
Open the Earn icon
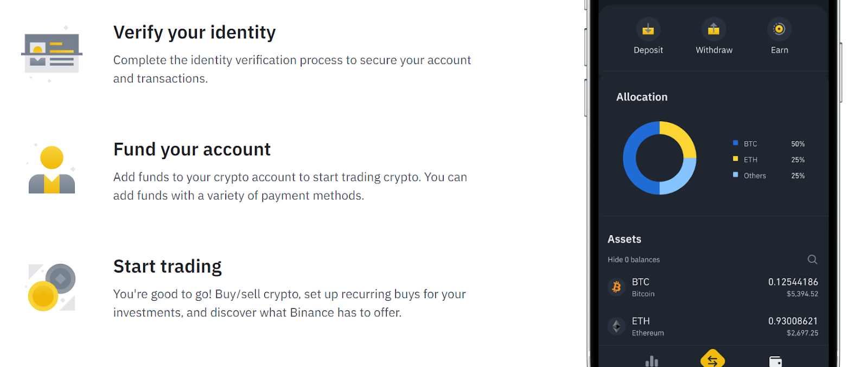click(779, 29)
